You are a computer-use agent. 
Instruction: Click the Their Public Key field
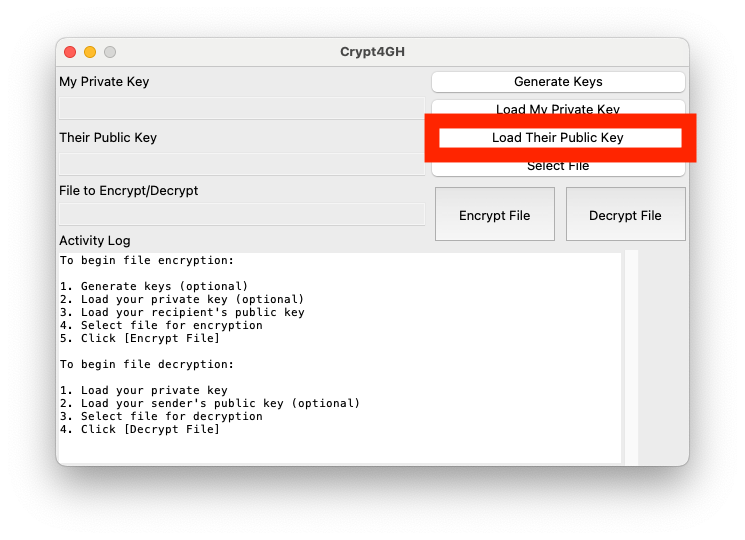[241, 164]
